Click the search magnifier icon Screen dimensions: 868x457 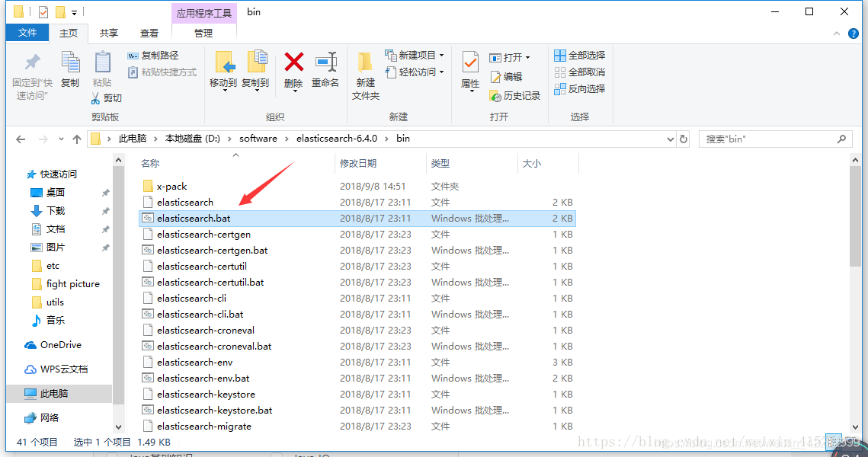point(842,139)
